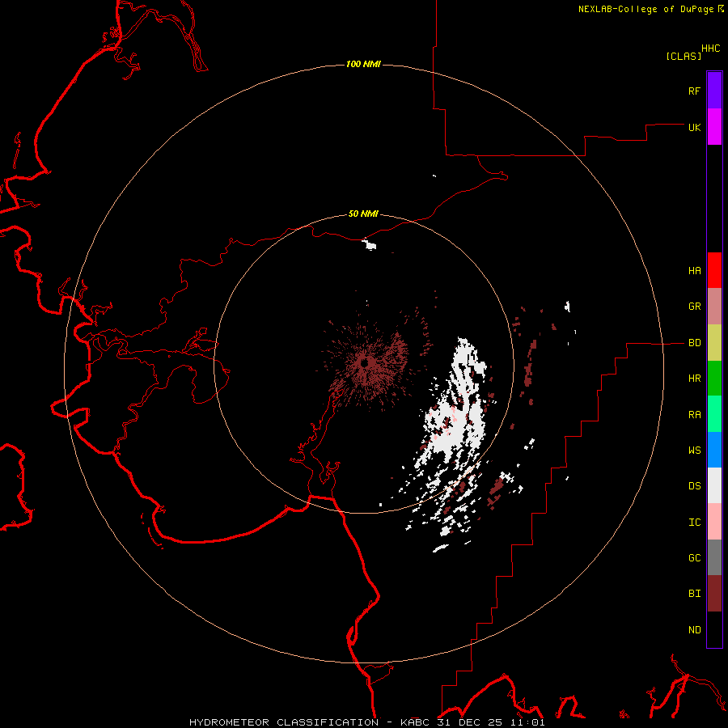728x728 pixels.
Task: Click the RF purple legend swatch
Action: coord(714,91)
